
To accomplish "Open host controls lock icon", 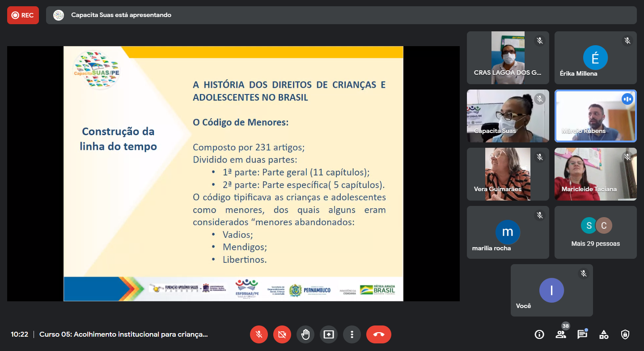I will [625, 334].
